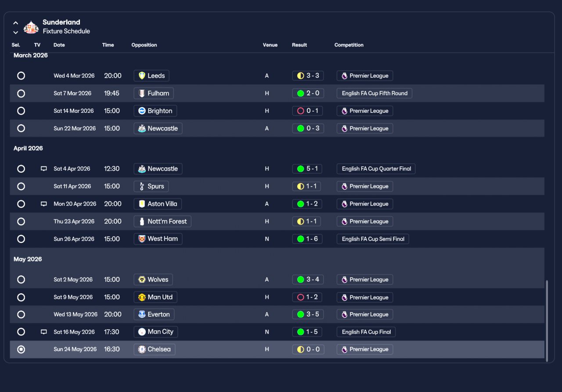This screenshot has height=392, width=562.
Task: Open the 3 - 3 result against Leeds
Action: tap(308, 76)
